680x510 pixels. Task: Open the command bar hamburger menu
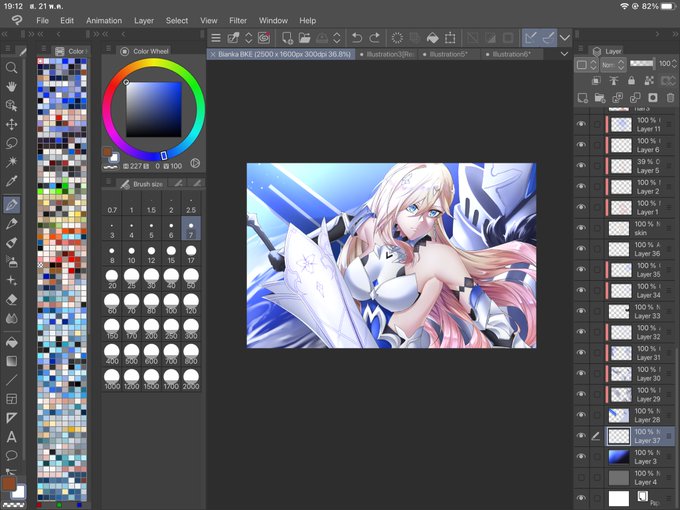(216, 38)
